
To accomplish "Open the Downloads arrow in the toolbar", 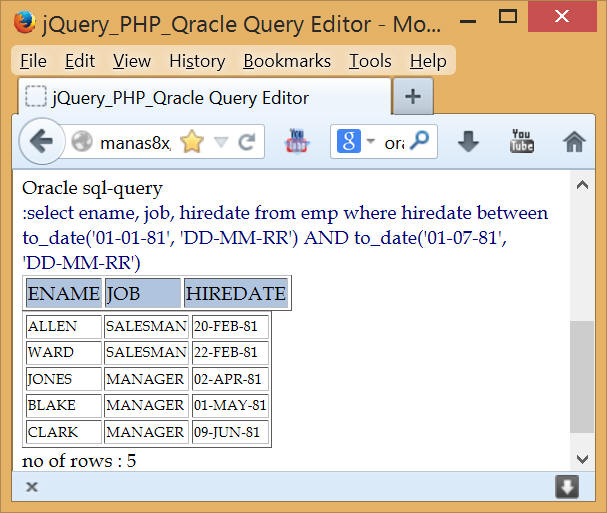I will pyautogui.click(x=468, y=142).
